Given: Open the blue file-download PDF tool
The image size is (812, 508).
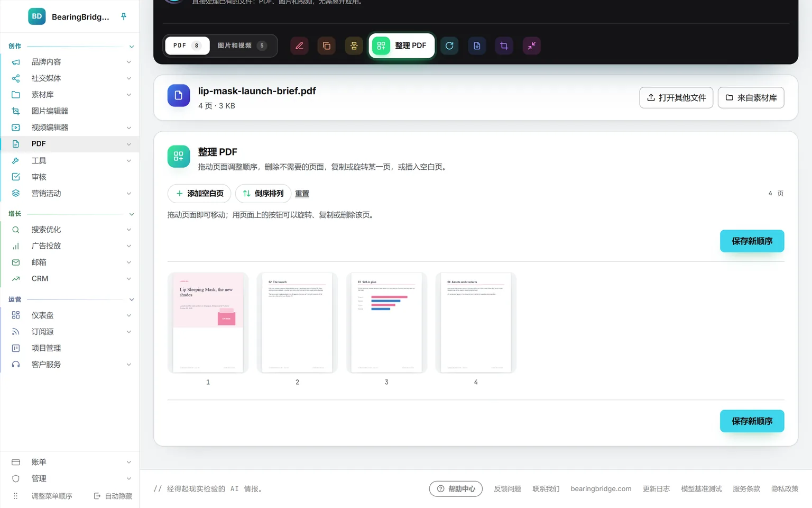Looking at the screenshot, I should coord(477,46).
